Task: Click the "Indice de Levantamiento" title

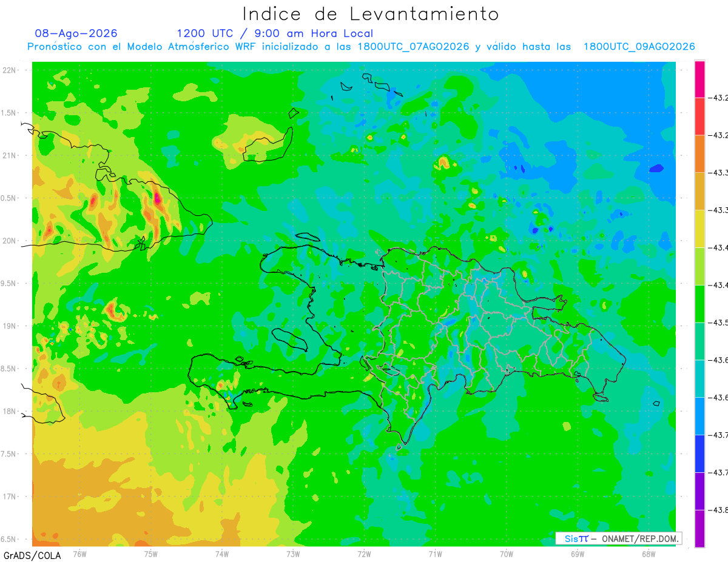Action: pyautogui.click(x=371, y=14)
